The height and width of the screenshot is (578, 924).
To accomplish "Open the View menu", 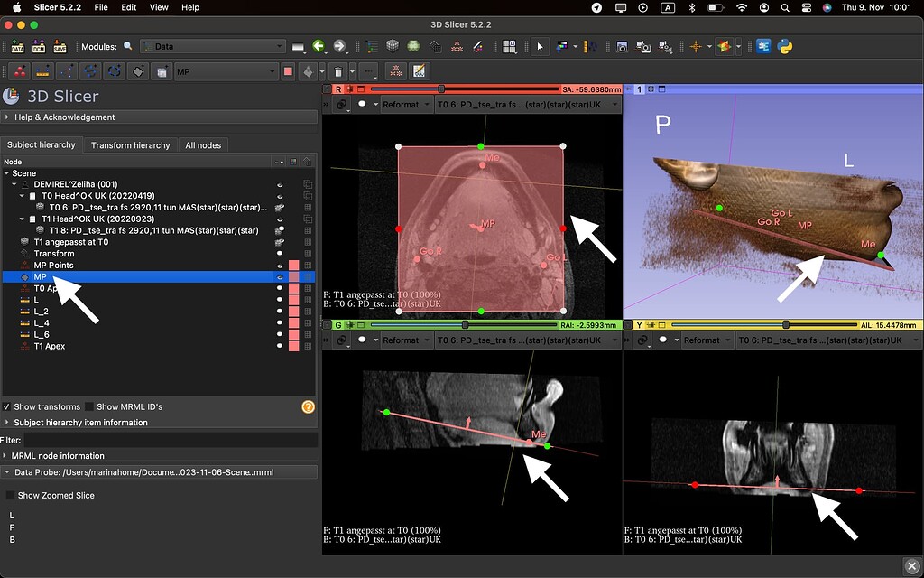I will click(159, 7).
